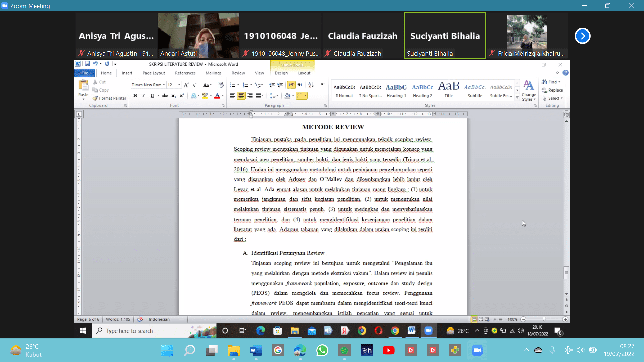Apply Subscript formatting
The image size is (644, 362).
[173, 96]
